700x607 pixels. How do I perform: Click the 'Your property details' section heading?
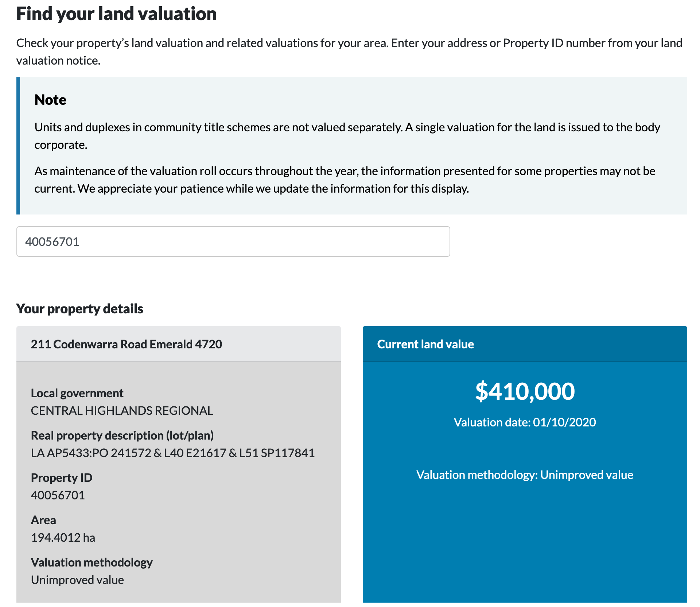pyautogui.click(x=79, y=308)
